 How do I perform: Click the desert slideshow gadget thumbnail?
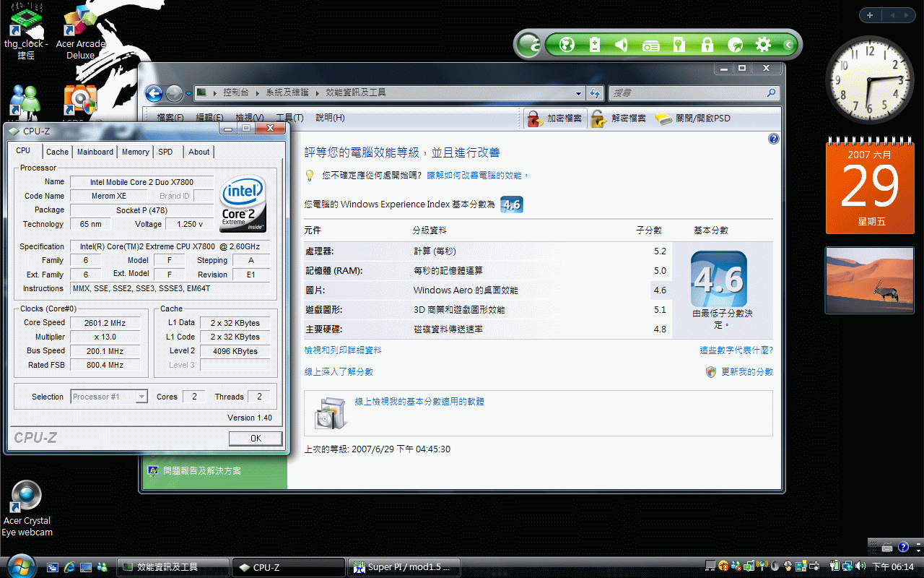[870, 280]
